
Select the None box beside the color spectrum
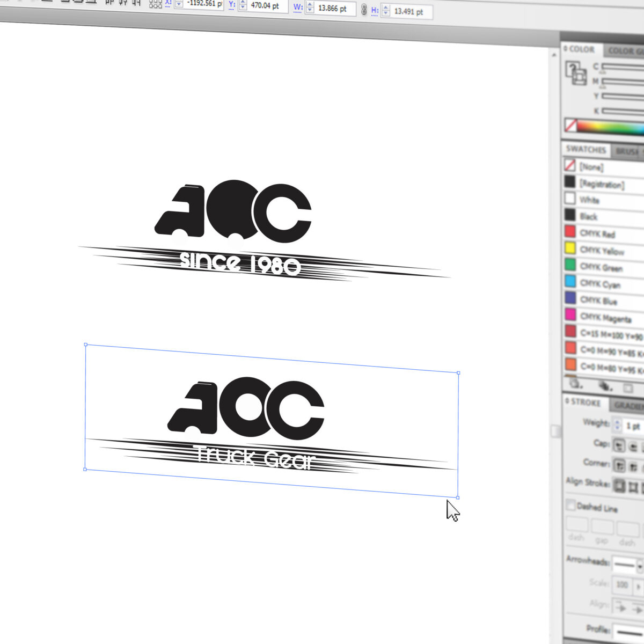tap(570, 126)
